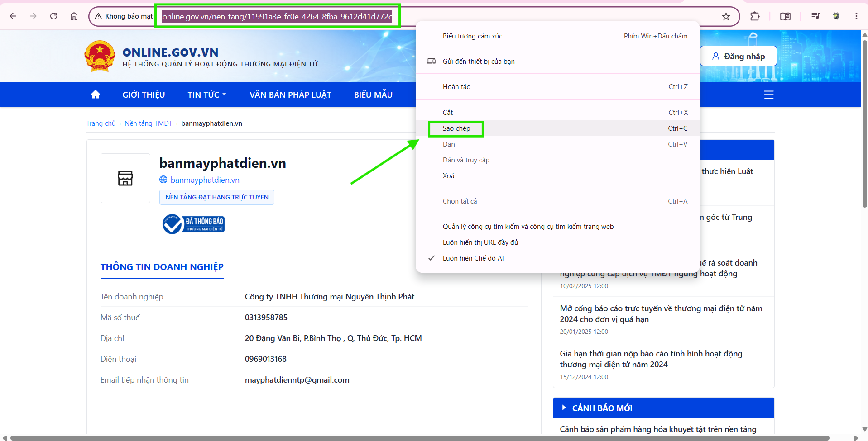Open reading mode book icon

click(x=785, y=16)
